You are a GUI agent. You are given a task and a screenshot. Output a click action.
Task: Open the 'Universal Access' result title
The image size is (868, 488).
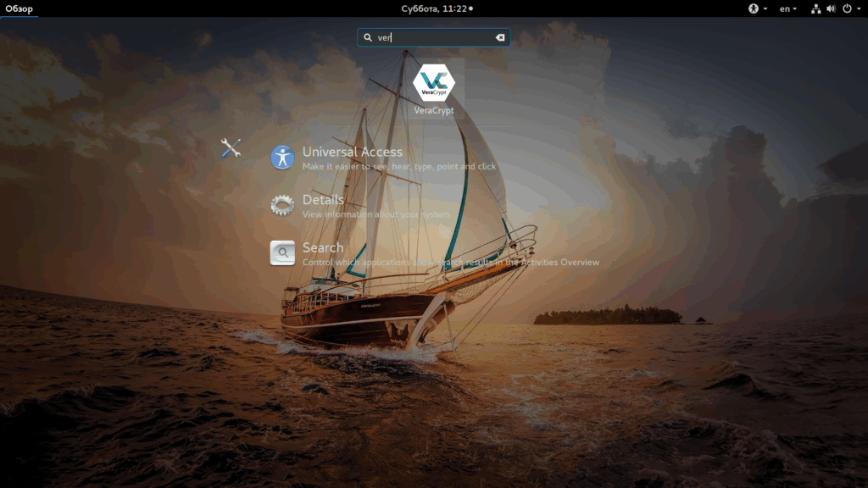point(352,152)
